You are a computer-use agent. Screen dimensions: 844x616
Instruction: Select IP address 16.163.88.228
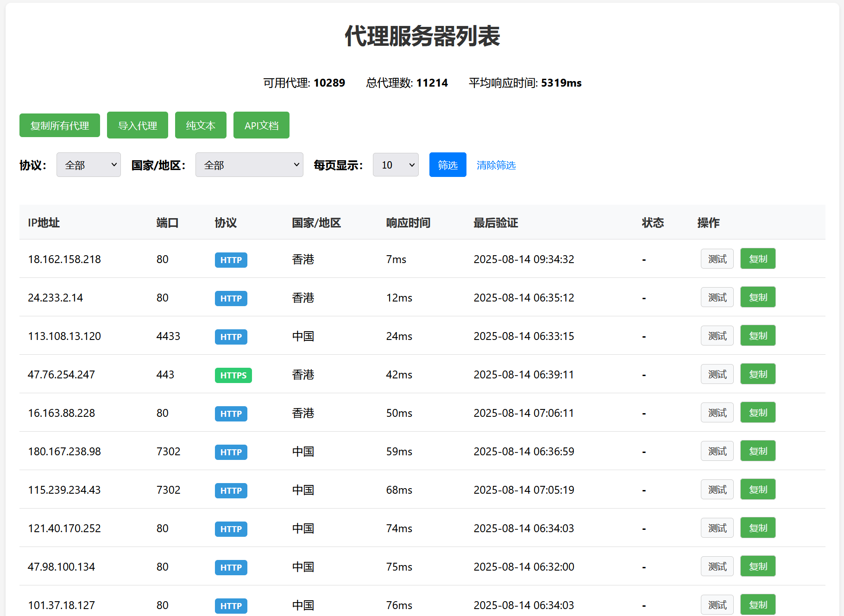tap(61, 413)
